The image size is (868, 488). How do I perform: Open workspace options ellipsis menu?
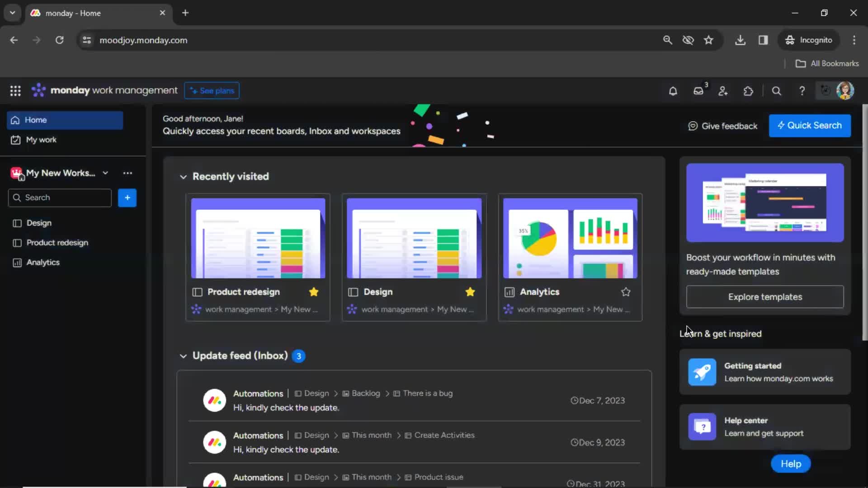click(127, 173)
